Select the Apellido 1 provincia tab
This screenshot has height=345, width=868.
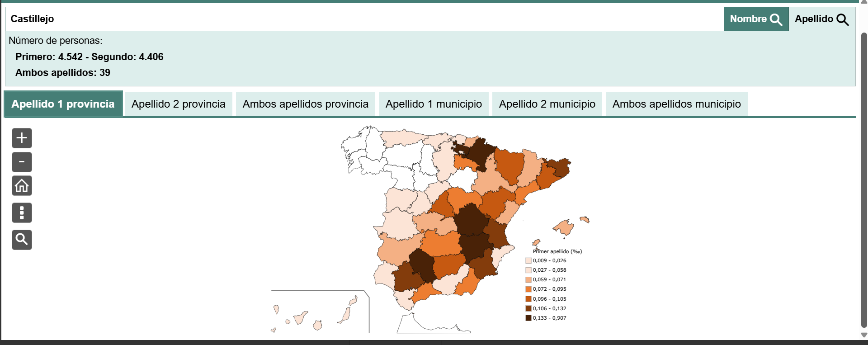click(63, 104)
